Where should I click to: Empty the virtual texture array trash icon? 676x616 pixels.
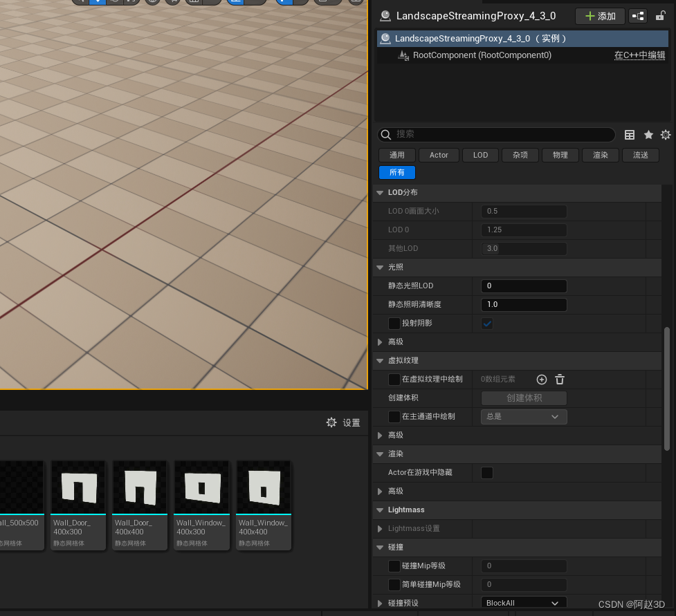click(560, 380)
